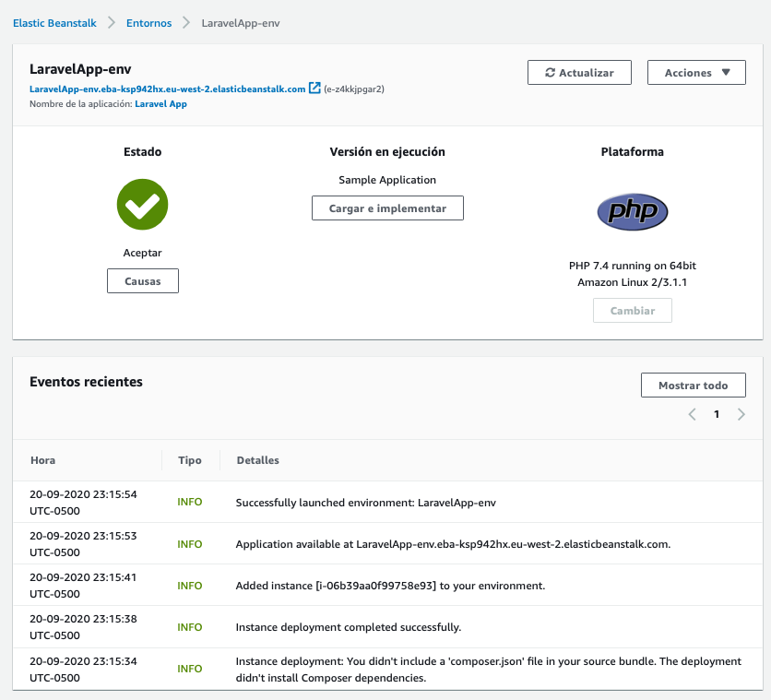The height and width of the screenshot is (700, 771).
Task: Select the composer.json missing event details
Action: (x=488, y=670)
